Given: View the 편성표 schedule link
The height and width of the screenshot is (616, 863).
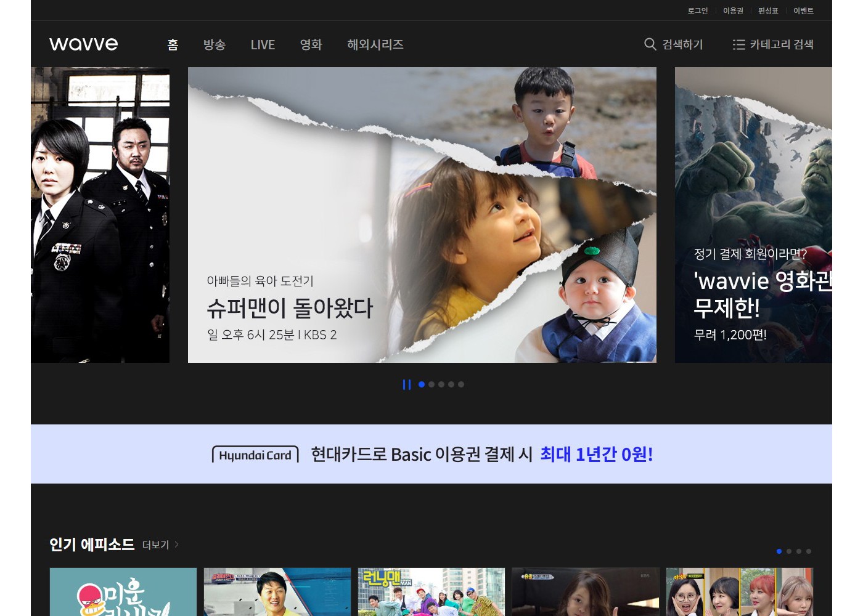Looking at the screenshot, I should click(768, 10).
